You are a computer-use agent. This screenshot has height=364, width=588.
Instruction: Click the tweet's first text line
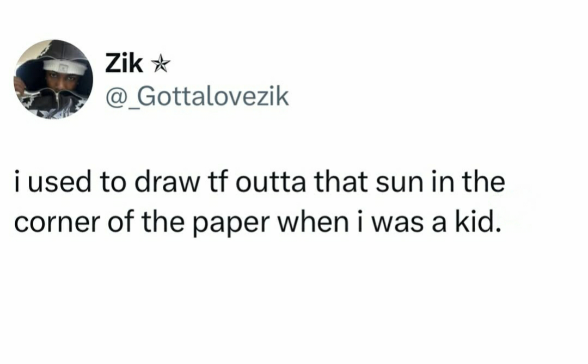(259, 183)
